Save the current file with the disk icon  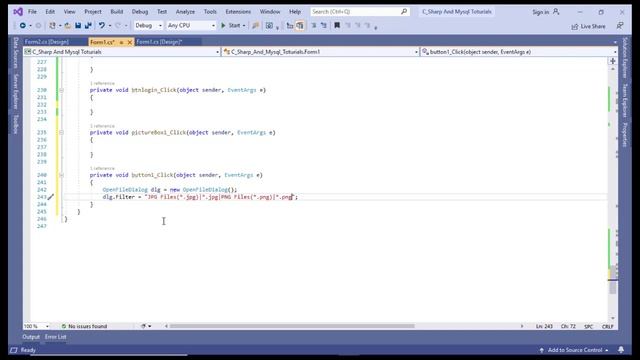(78, 26)
